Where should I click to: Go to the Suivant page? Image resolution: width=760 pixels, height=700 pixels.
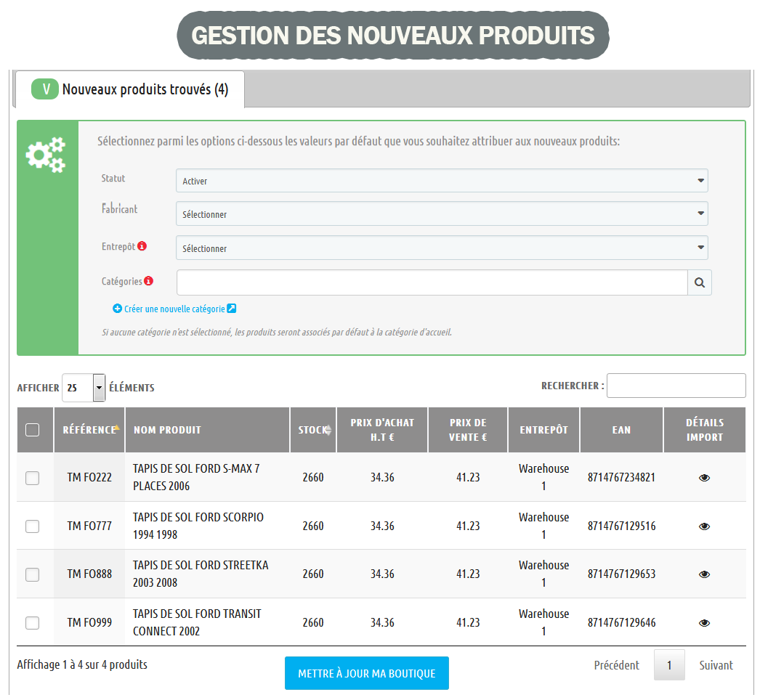pos(716,665)
